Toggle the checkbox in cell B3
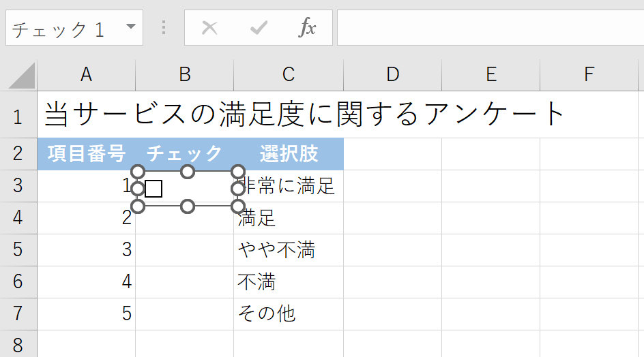The image size is (644, 357). (153, 189)
